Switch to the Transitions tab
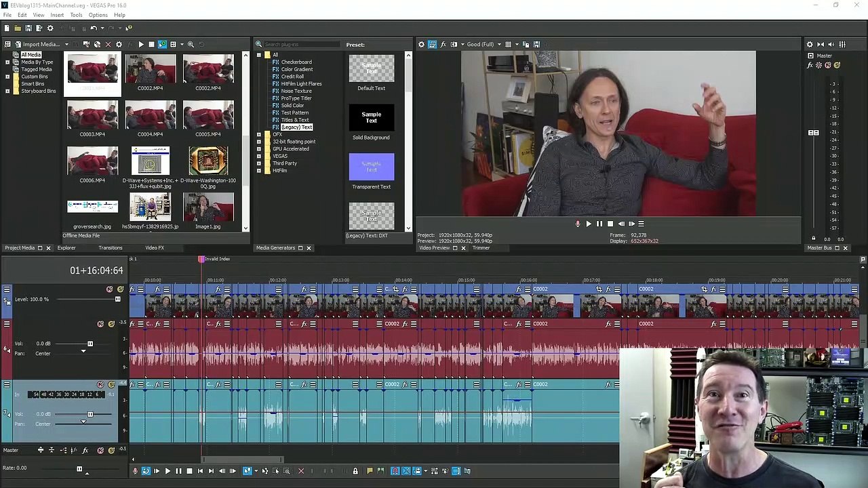Screen dimensions: 868x488 point(111,248)
